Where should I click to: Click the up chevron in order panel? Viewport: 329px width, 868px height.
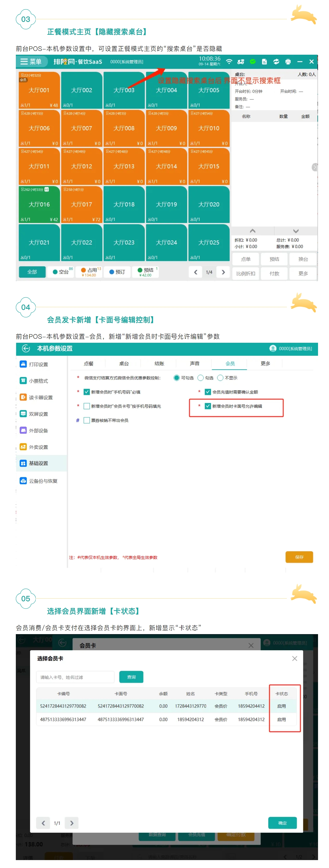253,231
